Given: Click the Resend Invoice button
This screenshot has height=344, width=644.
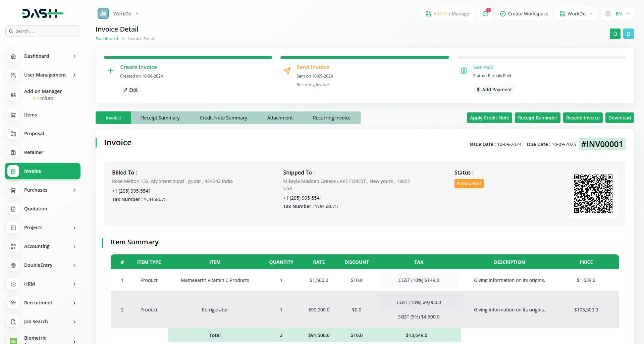Looking at the screenshot, I should [583, 117].
